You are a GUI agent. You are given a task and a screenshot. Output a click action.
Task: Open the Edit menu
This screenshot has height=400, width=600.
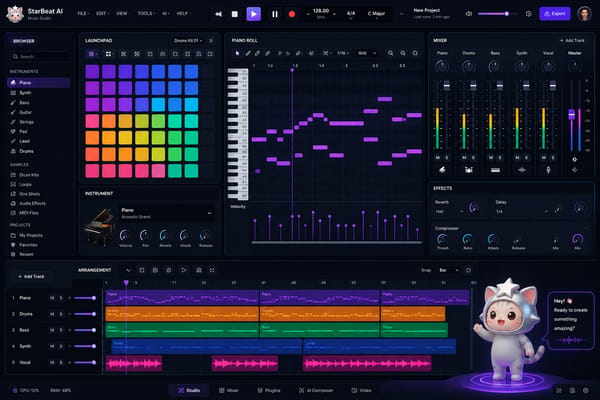point(102,13)
